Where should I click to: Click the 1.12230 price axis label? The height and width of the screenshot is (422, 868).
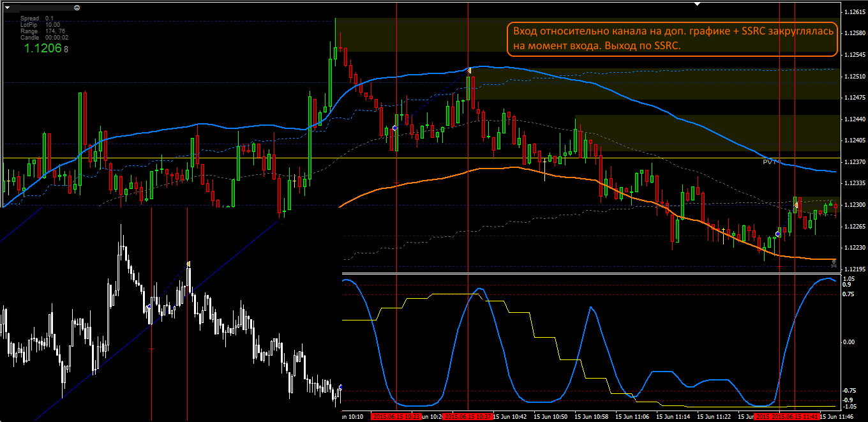pos(854,248)
